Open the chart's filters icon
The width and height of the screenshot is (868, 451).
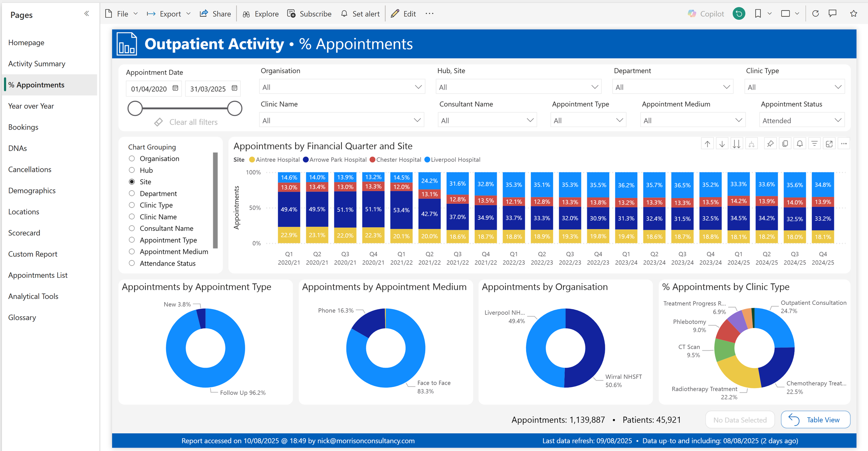coord(814,144)
